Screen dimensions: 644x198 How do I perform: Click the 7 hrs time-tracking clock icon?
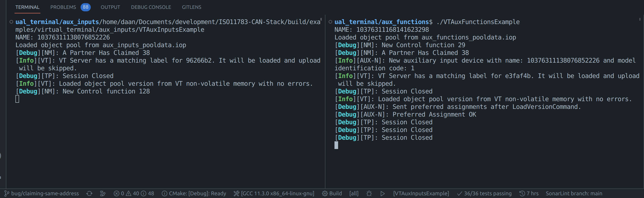tap(522, 193)
